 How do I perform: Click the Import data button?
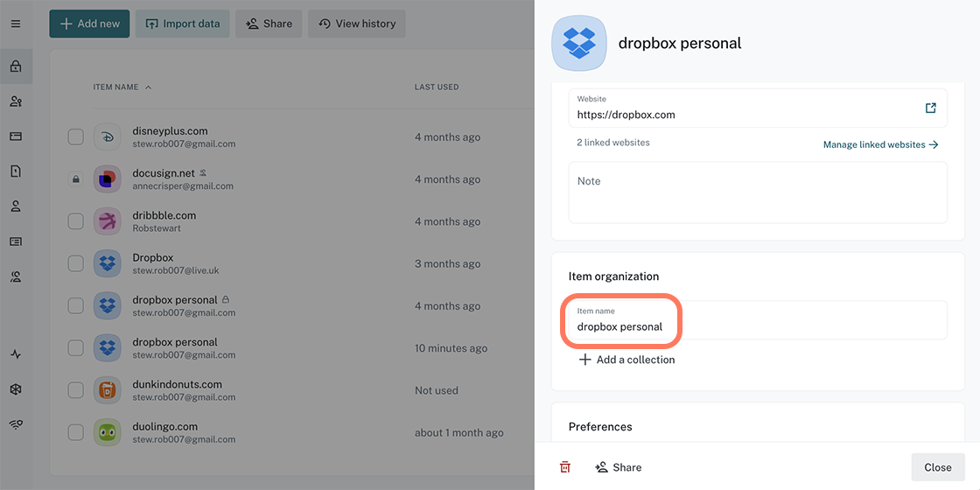click(183, 24)
